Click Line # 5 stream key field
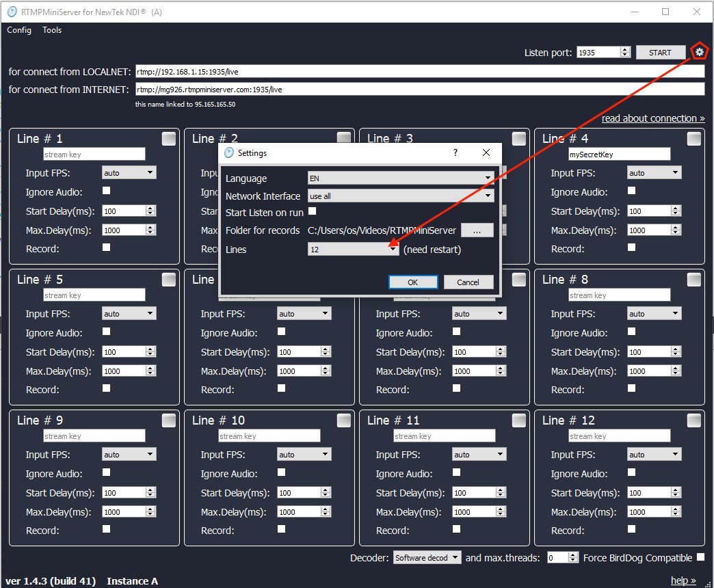Viewport: 714px width, 588px height. pos(94,295)
